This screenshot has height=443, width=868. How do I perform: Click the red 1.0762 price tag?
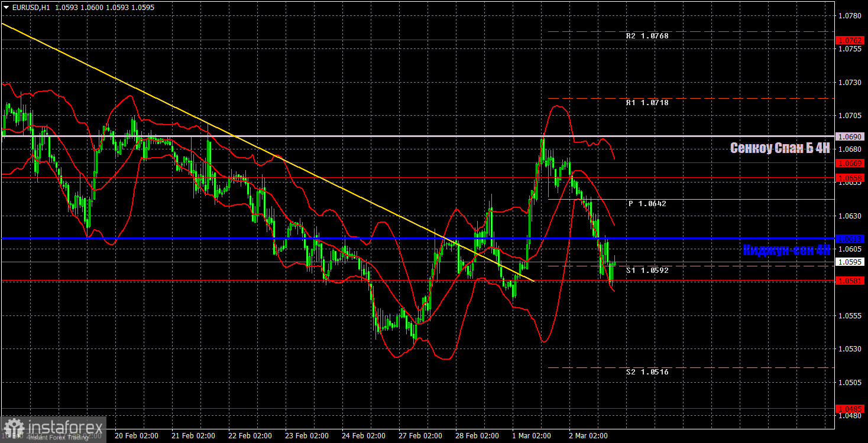click(850, 40)
